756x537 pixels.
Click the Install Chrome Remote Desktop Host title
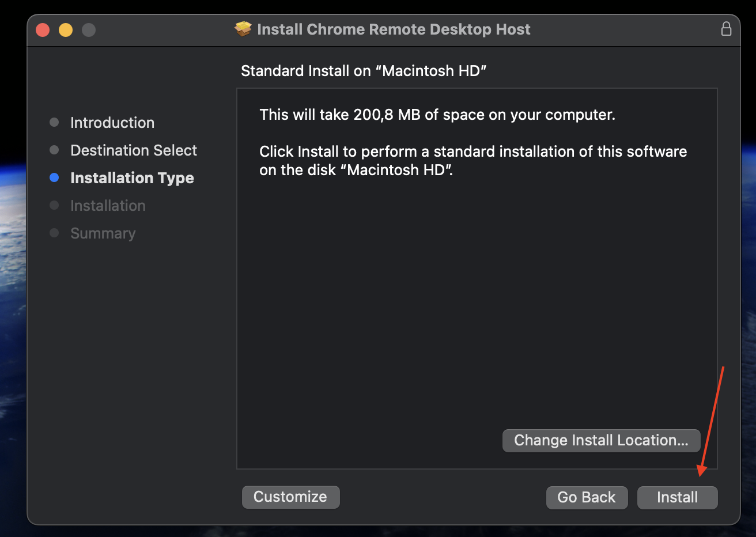(x=394, y=29)
